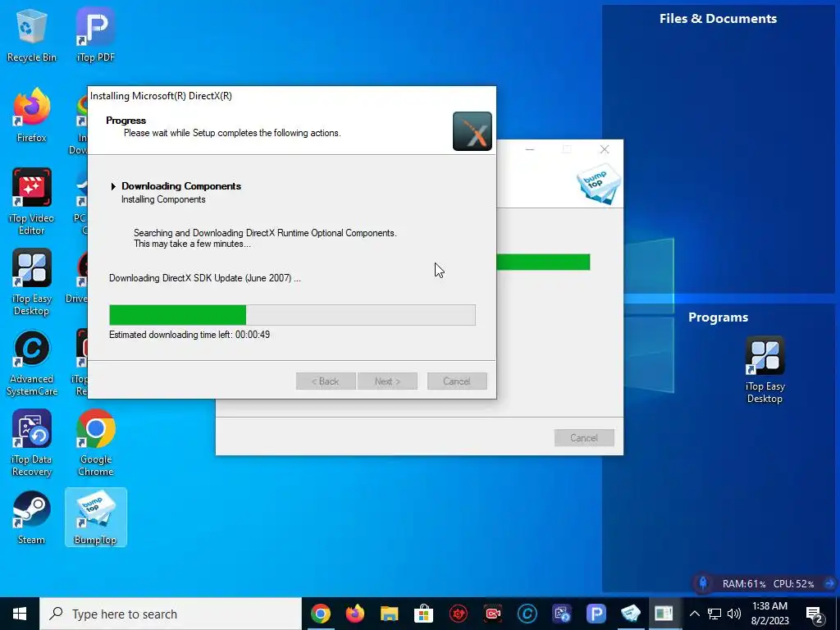Click the taskbar search box
The image size is (840, 630).
point(171,614)
